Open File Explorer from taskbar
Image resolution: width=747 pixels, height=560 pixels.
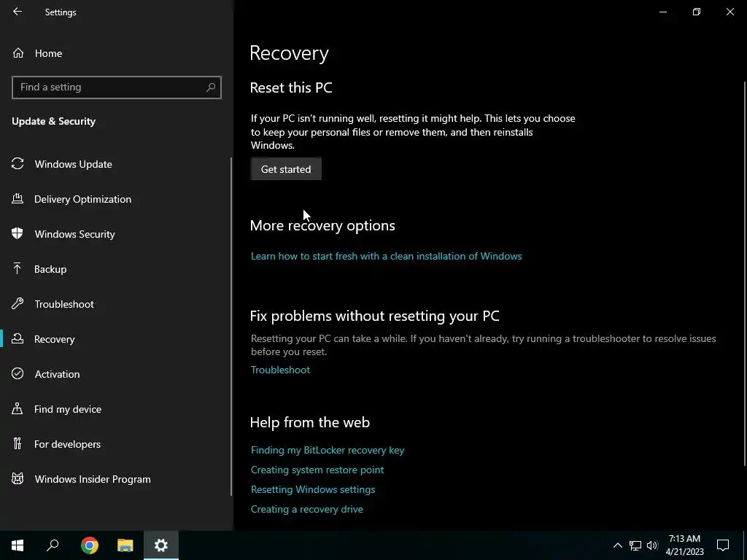tap(125, 545)
